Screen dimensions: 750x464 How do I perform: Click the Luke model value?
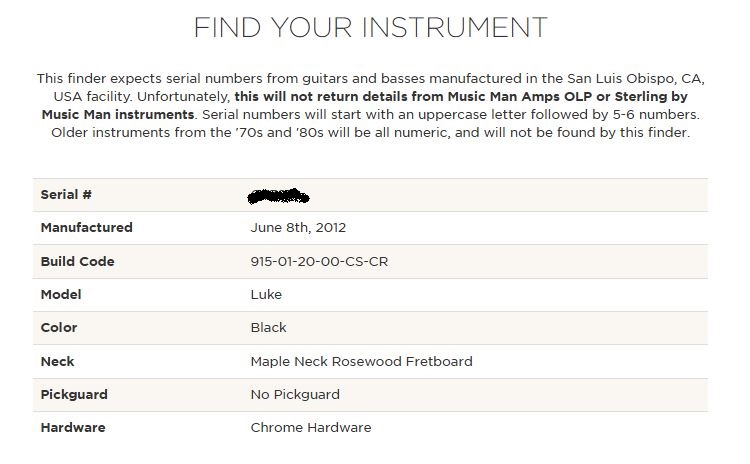tap(266, 295)
